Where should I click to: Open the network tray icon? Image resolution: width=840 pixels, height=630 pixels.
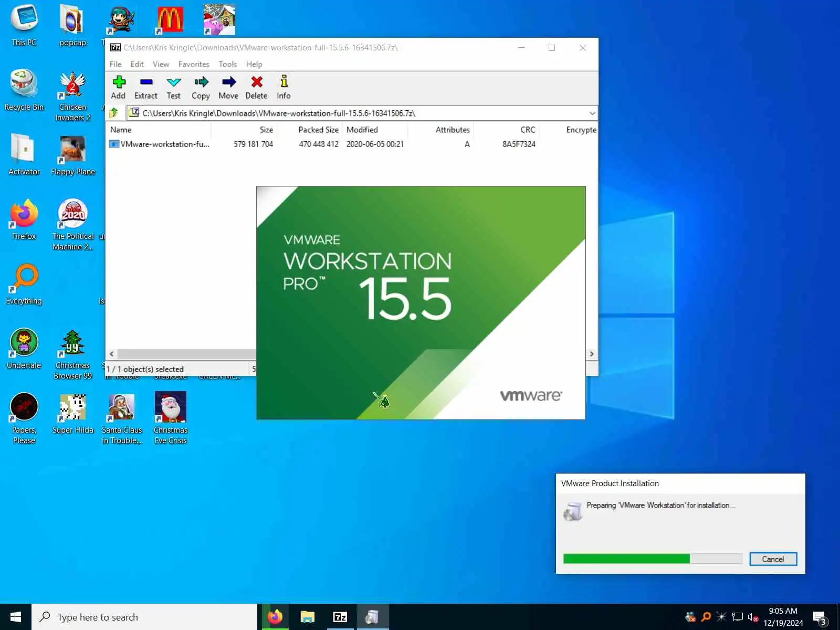(737, 617)
